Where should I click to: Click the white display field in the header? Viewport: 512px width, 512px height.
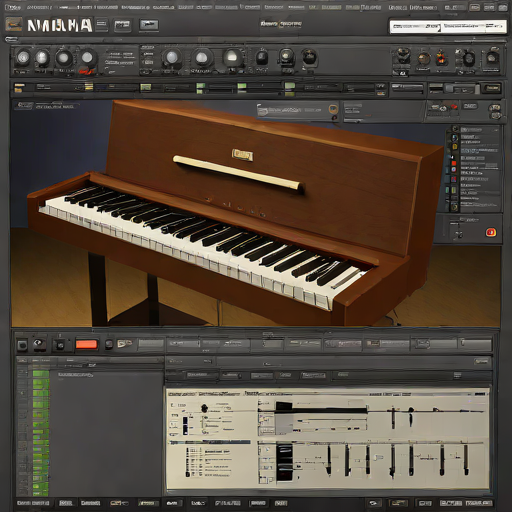[x=448, y=27]
